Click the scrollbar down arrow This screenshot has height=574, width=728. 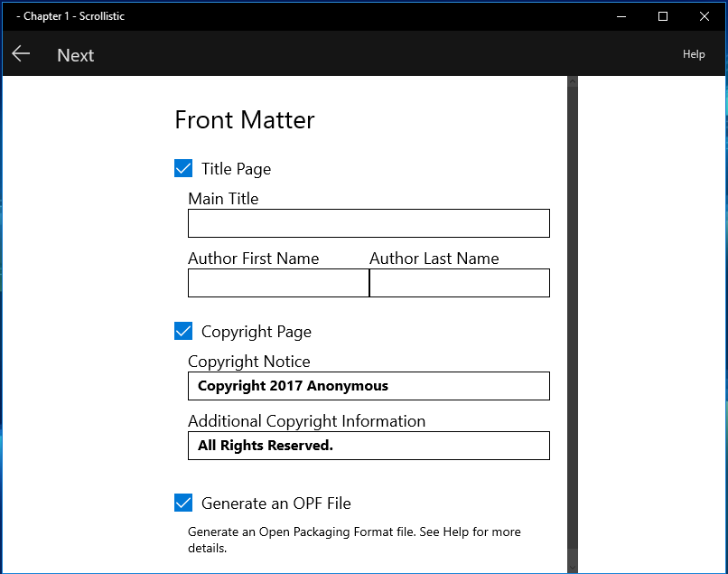573,567
